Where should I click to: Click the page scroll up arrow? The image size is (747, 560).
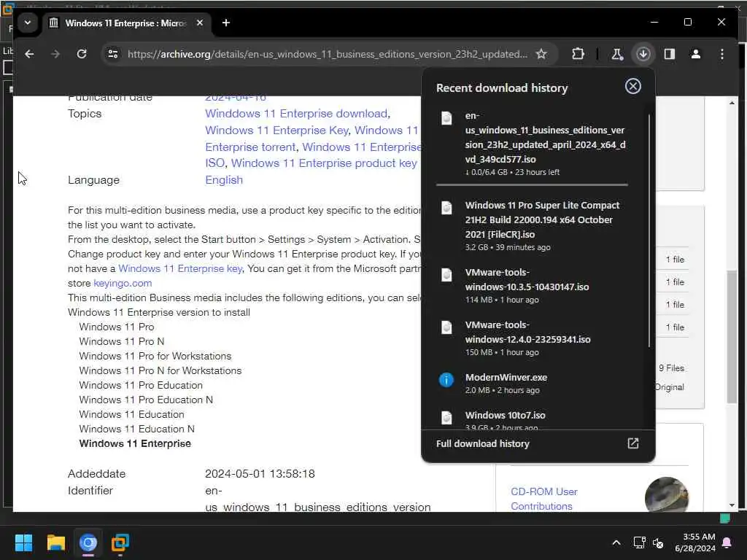click(x=732, y=103)
